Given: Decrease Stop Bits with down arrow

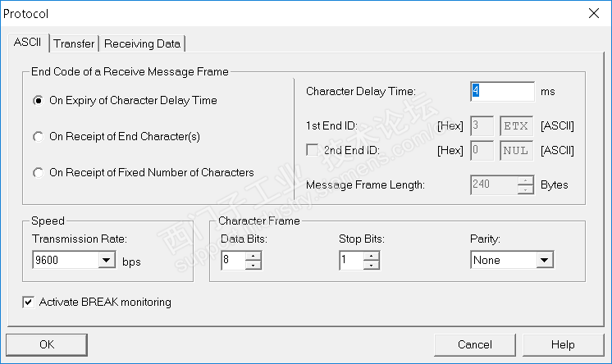Looking at the screenshot, I should (x=372, y=265).
